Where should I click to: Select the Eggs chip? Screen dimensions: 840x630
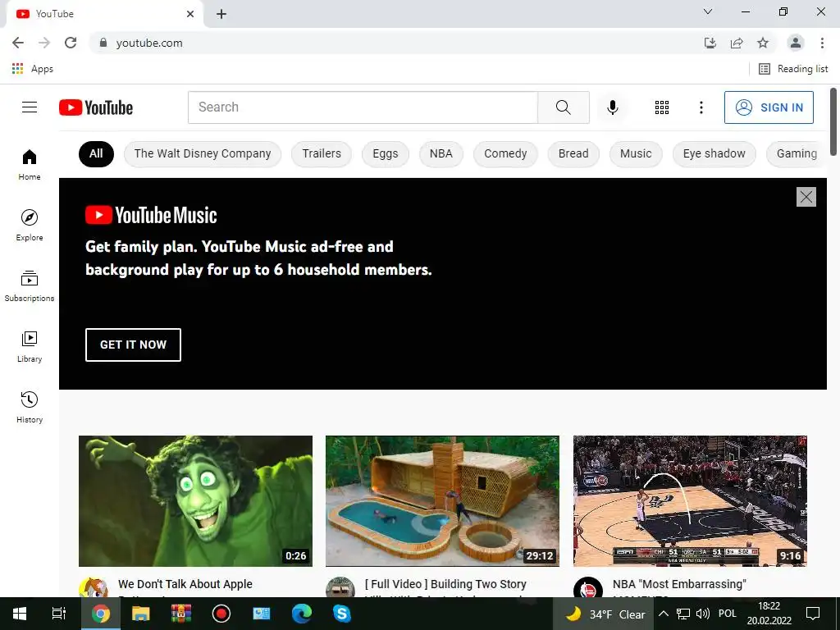tap(386, 153)
